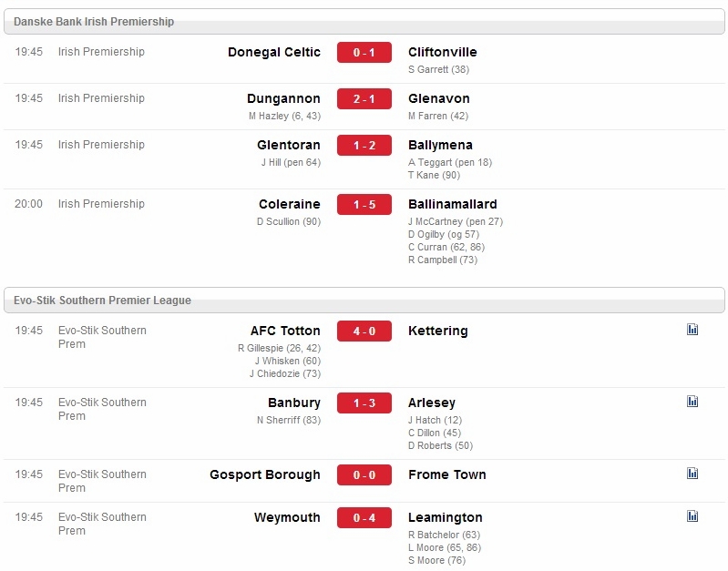The height and width of the screenshot is (571, 728).
Task: Open the Coleraine 1-5 score button
Action: click(x=364, y=204)
